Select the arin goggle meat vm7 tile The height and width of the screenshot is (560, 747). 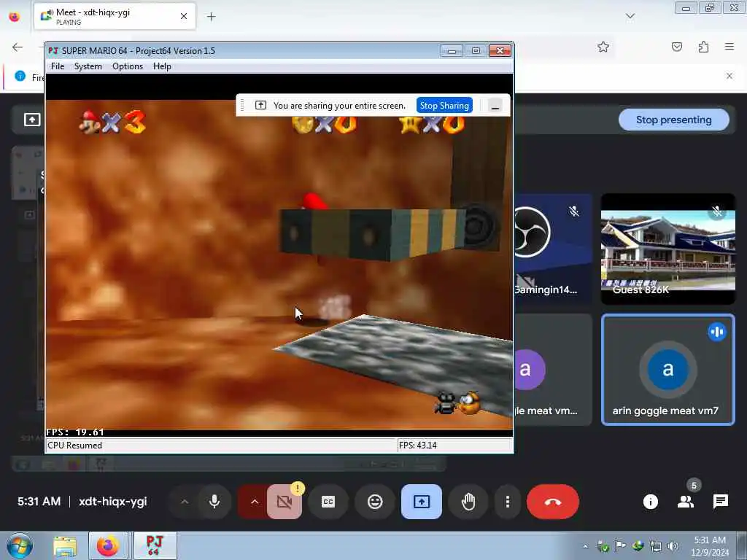point(668,370)
